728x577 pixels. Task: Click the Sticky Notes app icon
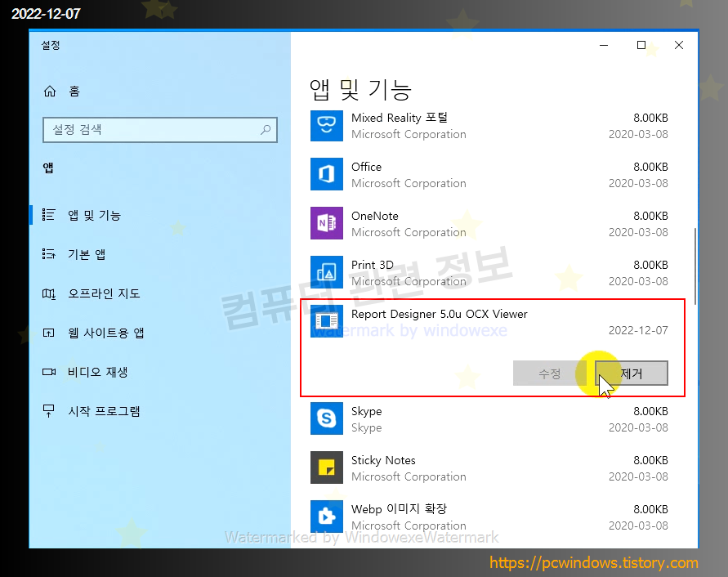click(327, 467)
